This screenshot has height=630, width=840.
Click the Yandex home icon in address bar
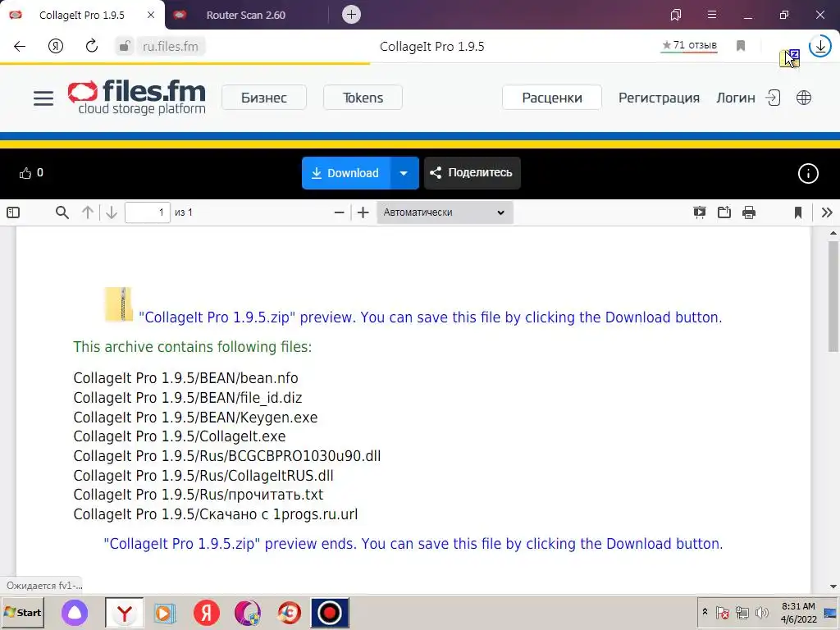(x=56, y=46)
